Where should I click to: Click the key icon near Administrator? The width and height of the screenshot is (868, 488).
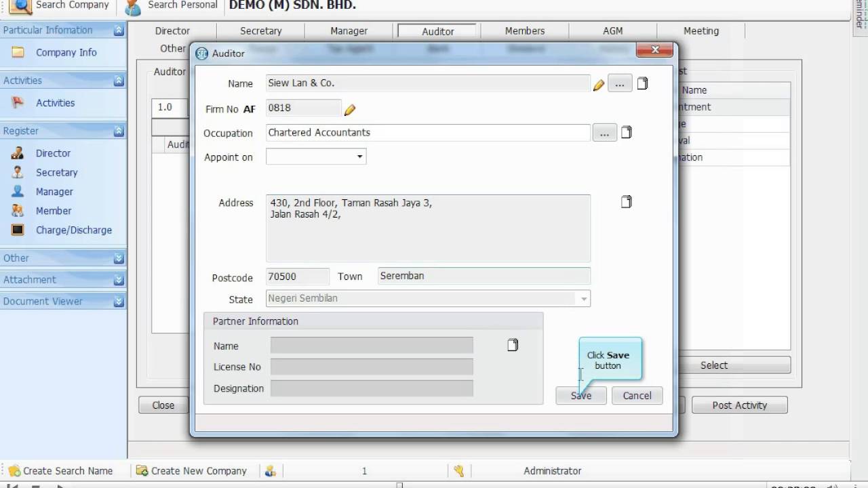click(459, 470)
